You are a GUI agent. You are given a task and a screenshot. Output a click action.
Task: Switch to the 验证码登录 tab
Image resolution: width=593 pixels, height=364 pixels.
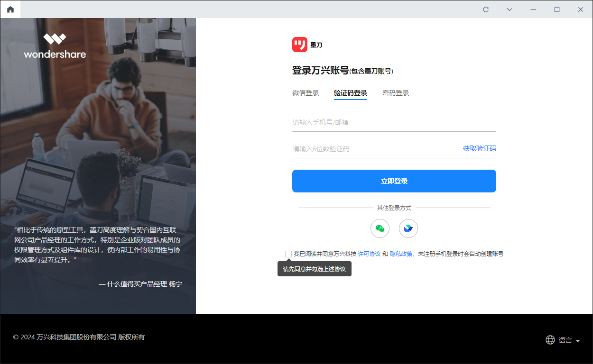[x=351, y=93]
